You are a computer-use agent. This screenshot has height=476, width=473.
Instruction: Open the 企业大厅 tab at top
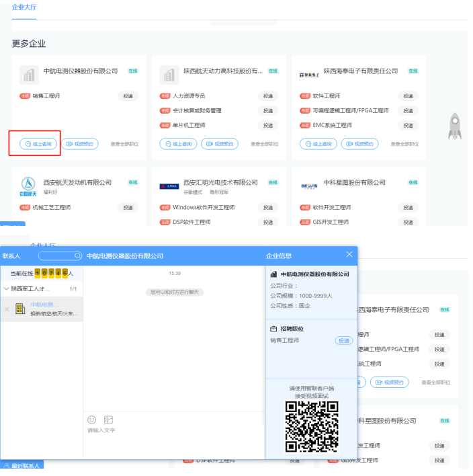[24, 7]
